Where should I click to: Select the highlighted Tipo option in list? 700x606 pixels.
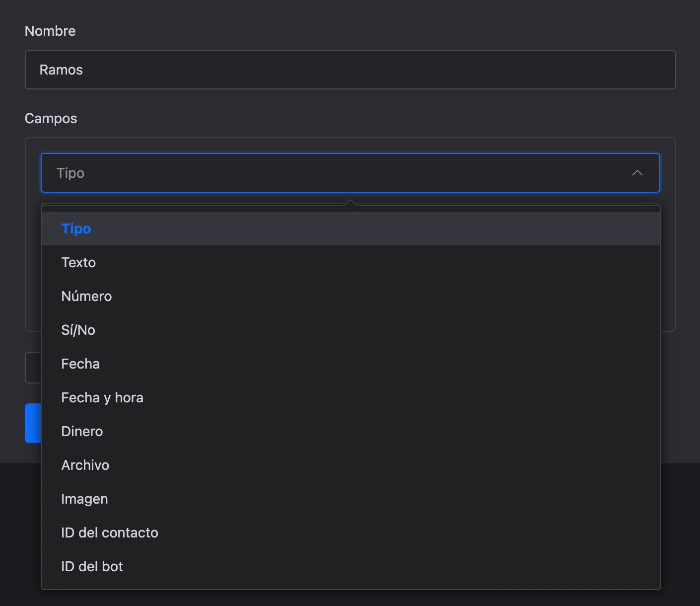[x=350, y=228]
